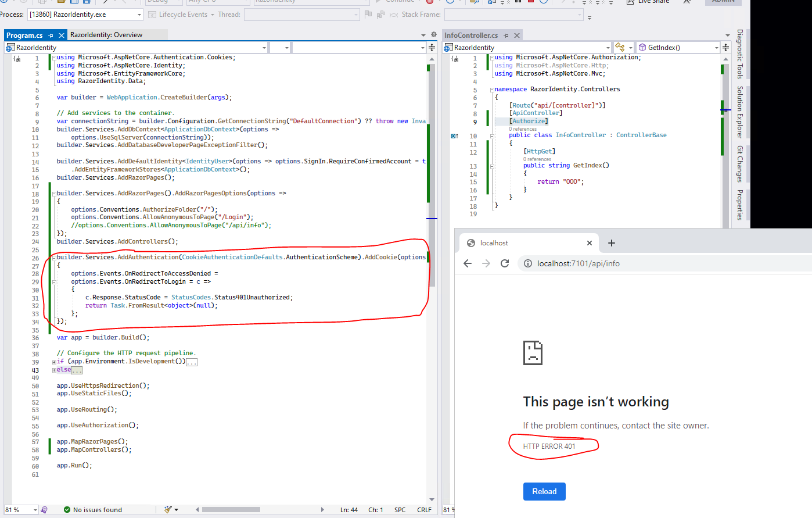This screenshot has width=812, height=518.
Task: Pin the InfoController.cs tab
Action: coord(506,35)
